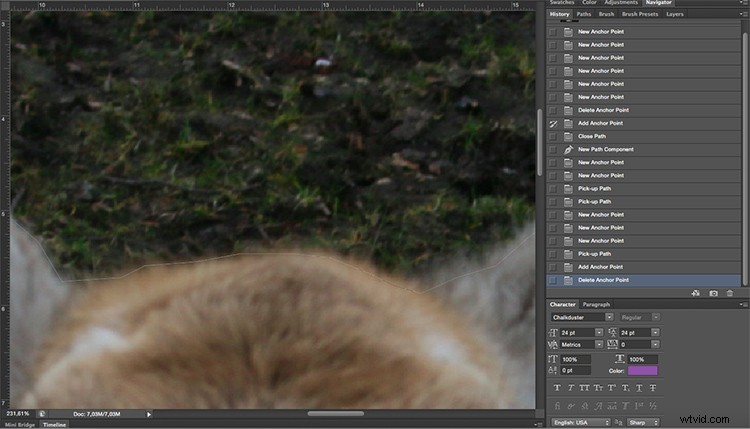The height and width of the screenshot is (429, 750).
Task: Toggle Underline text style
Action: click(x=639, y=388)
